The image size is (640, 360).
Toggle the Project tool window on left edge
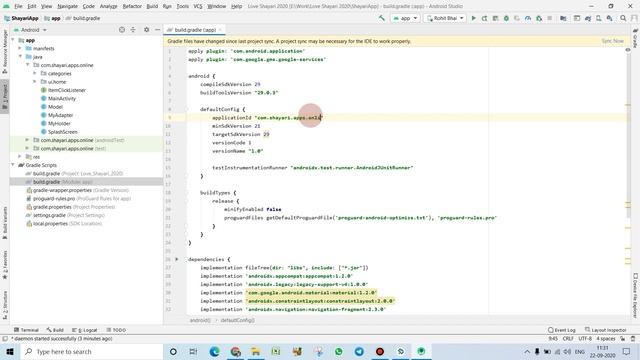(4, 97)
